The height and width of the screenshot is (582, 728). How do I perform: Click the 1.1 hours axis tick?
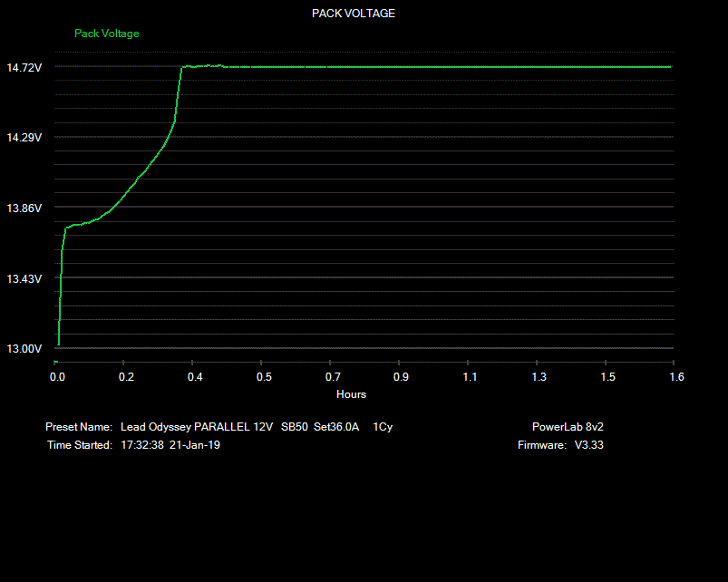tap(471, 377)
